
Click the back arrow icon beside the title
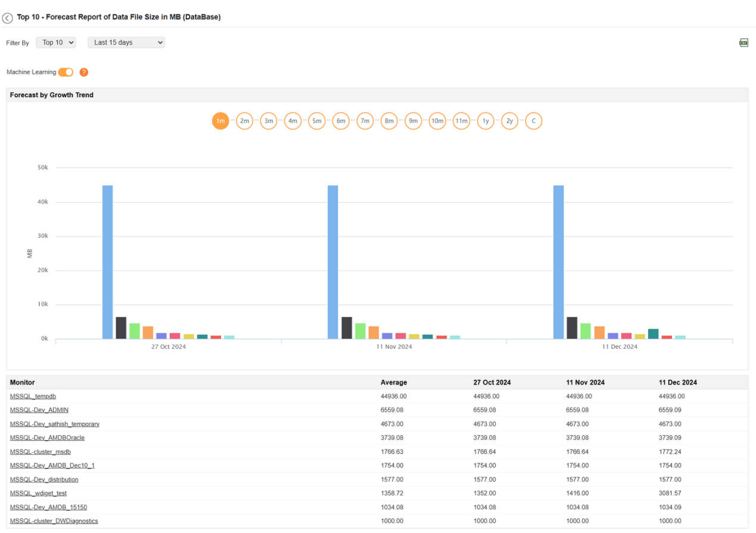[7, 18]
